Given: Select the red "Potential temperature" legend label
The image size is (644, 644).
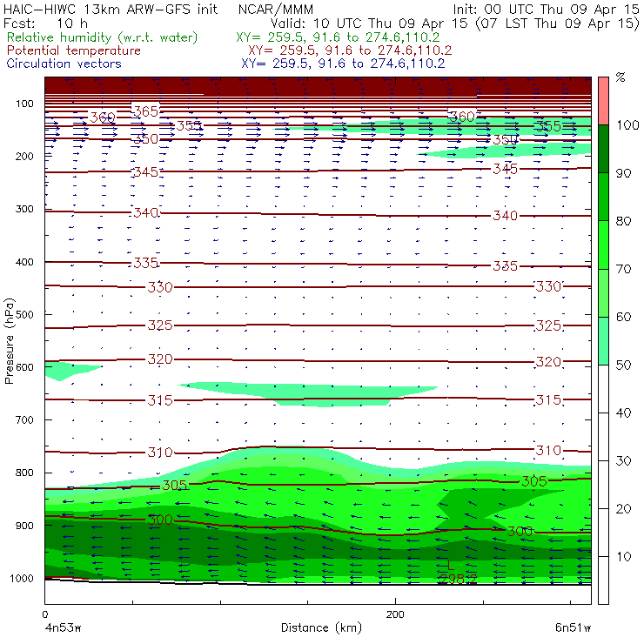Looking at the screenshot, I should pos(73,50).
